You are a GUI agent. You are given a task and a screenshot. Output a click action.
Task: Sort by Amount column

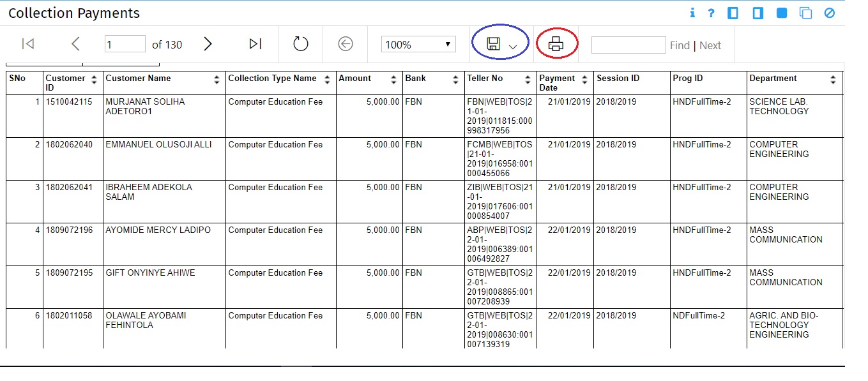click(x=394, y=80)
